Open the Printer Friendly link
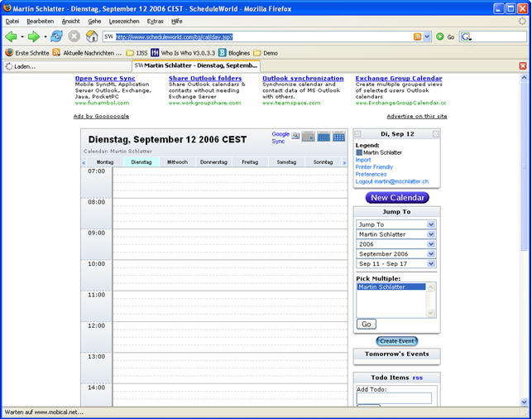 (374, 167)
